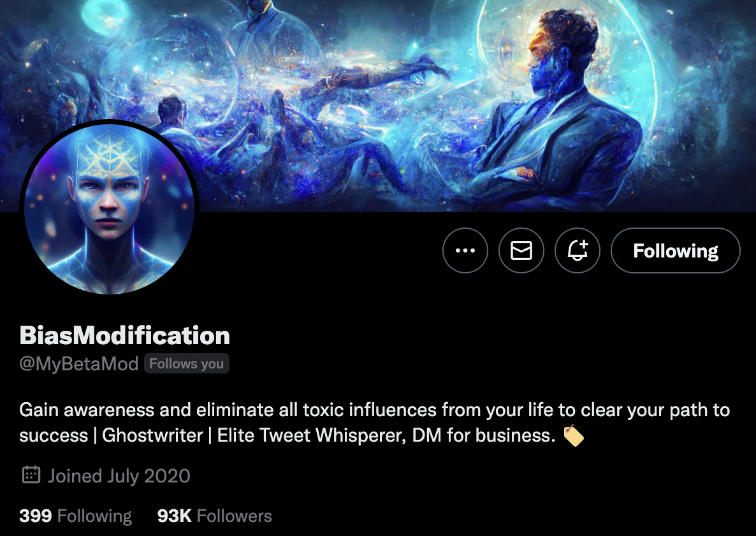View the 399 Following list

pyautogui.click(x=75, y=516)
